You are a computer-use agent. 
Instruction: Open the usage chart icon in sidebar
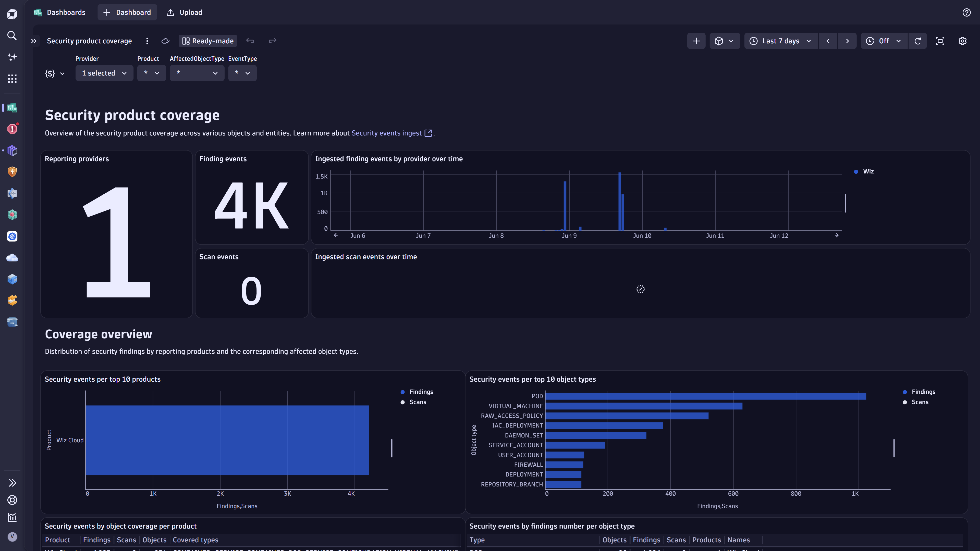[12, 518]
